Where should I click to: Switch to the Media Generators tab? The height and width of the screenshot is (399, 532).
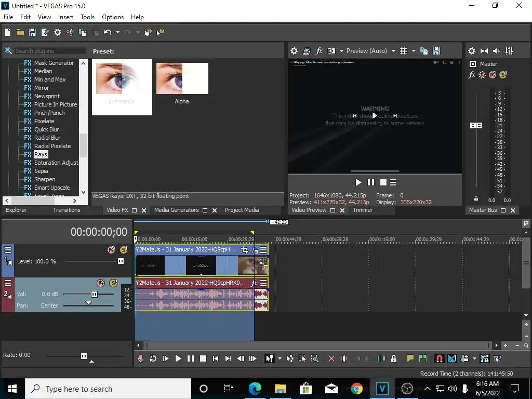click(x=177, y=210)
